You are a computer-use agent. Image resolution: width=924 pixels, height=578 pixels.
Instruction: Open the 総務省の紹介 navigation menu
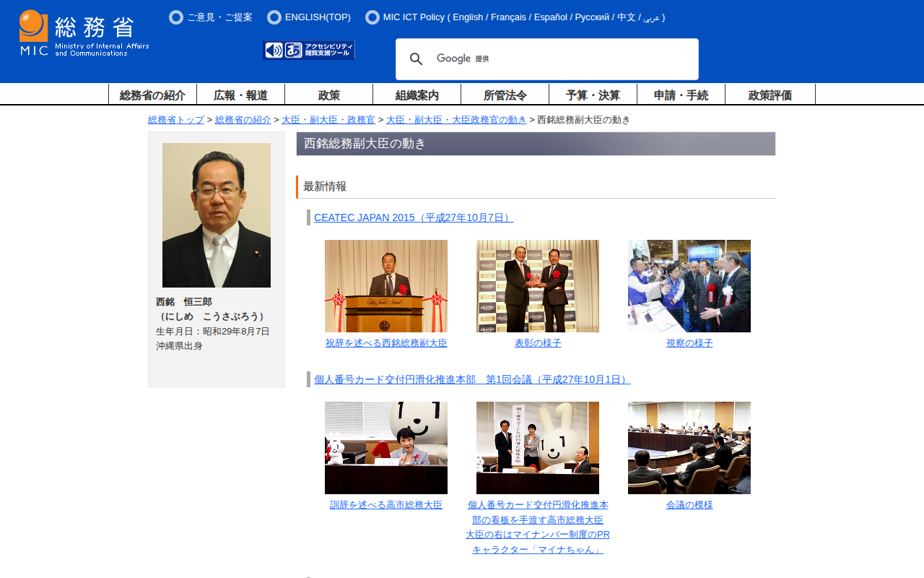tap(152, 95)
